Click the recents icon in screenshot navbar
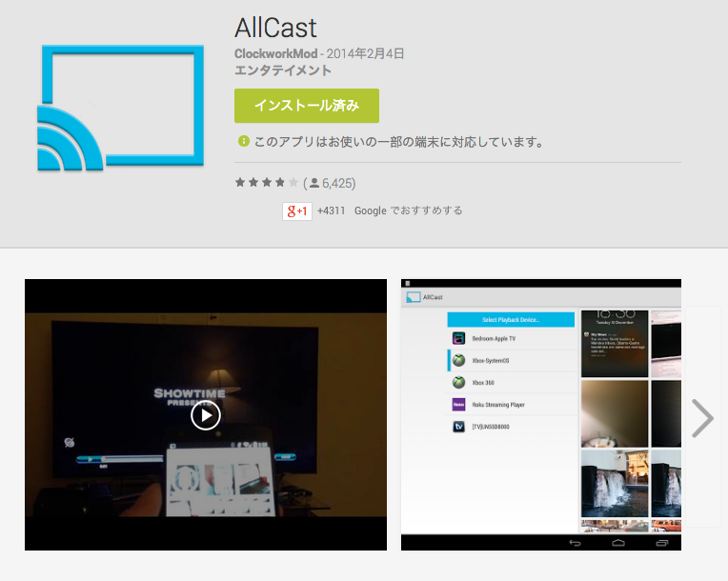Screen dimensions: 728x581 (662, 543)
